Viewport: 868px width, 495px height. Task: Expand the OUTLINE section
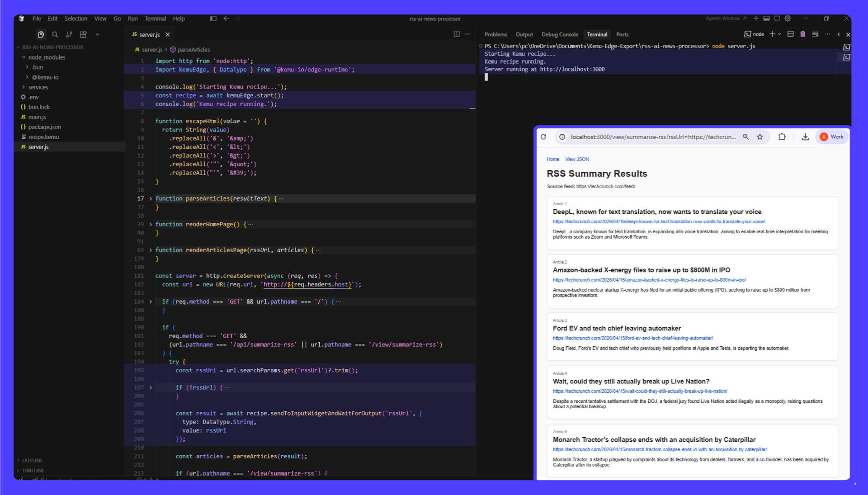32,460
